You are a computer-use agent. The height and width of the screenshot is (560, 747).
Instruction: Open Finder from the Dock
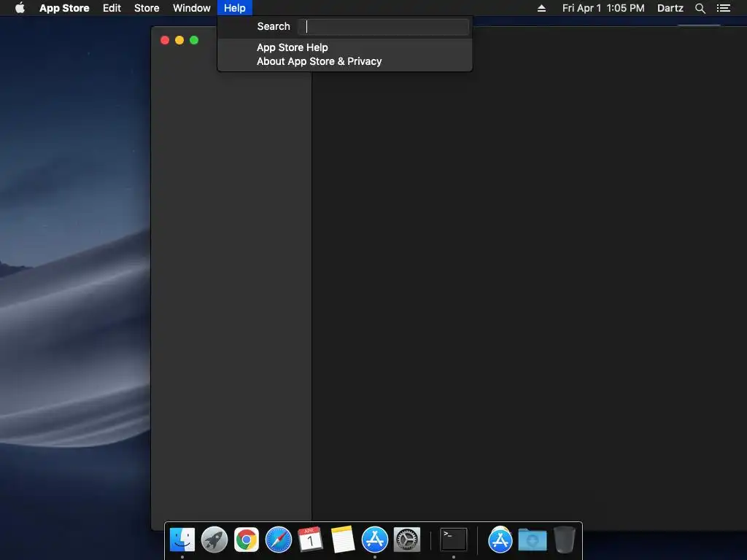182,540
